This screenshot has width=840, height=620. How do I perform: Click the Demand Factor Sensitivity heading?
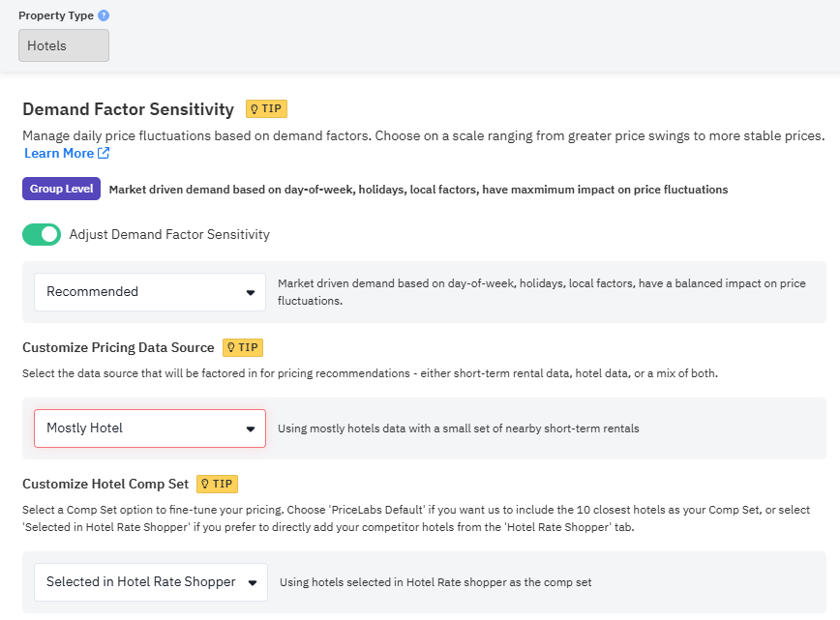coord(128,109)
